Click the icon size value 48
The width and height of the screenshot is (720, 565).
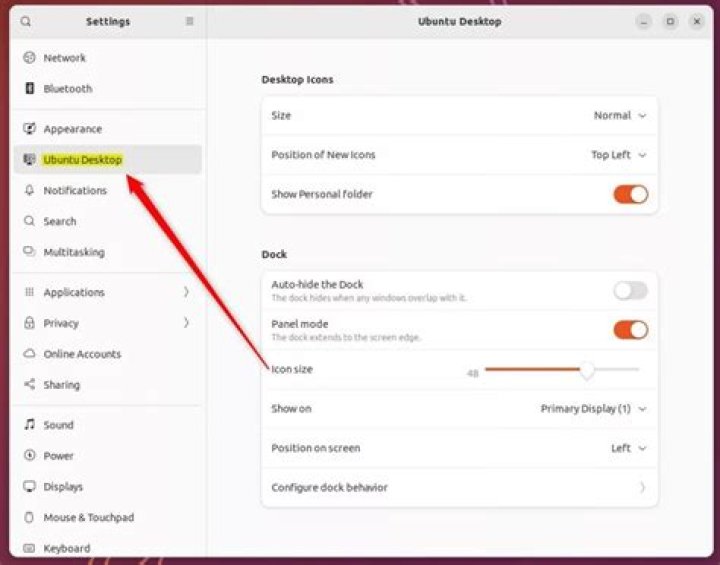pos(472,373)
